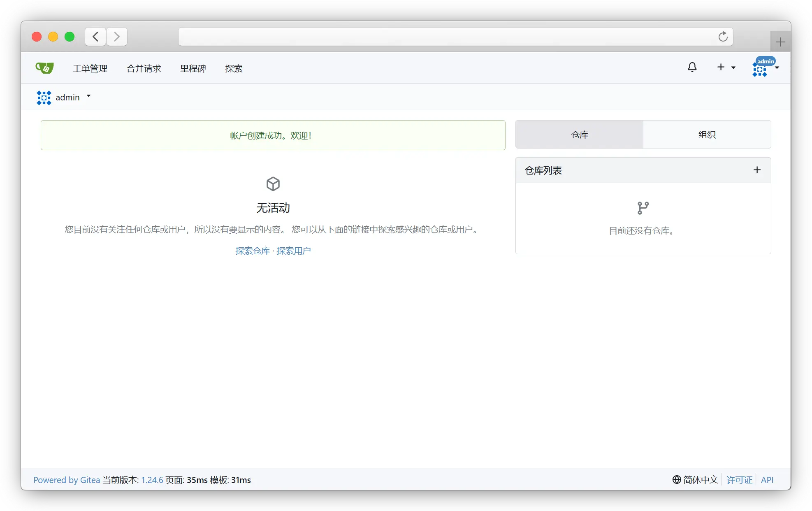Click the admin identicon in context switcher

click(x=44, y=98)
